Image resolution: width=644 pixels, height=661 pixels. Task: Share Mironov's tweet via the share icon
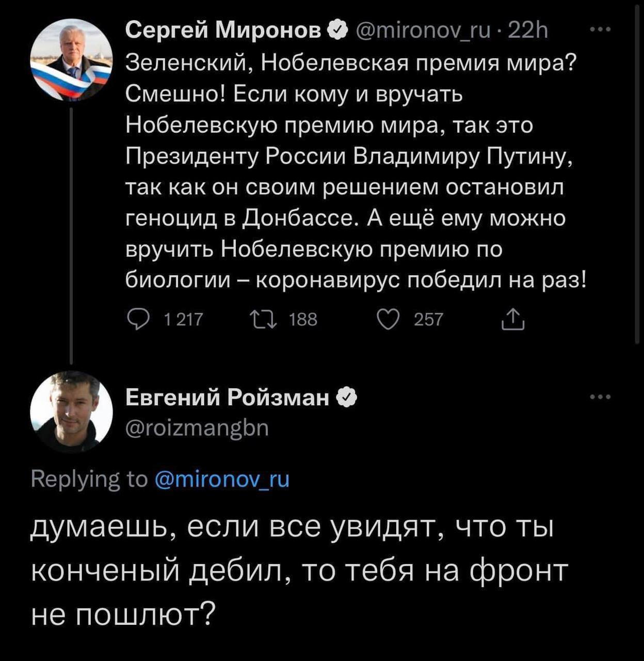pos(513,320)
